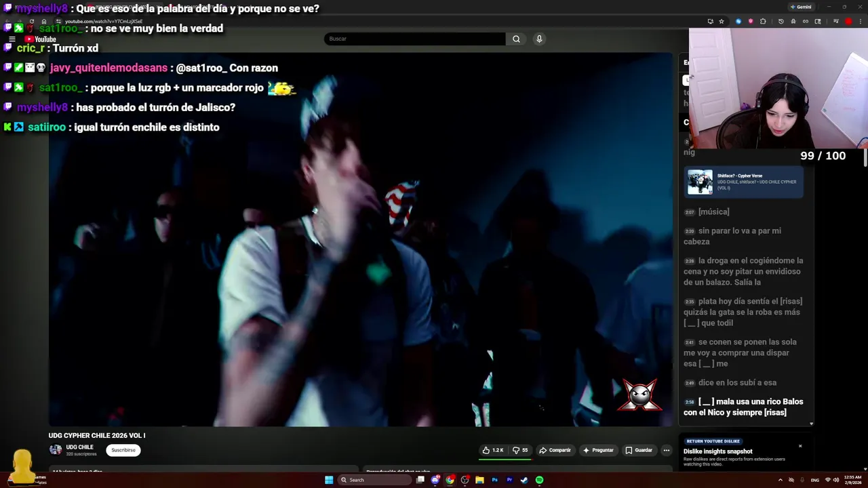
Task: Like the video with thumbs up
Action: click(492, 450)
